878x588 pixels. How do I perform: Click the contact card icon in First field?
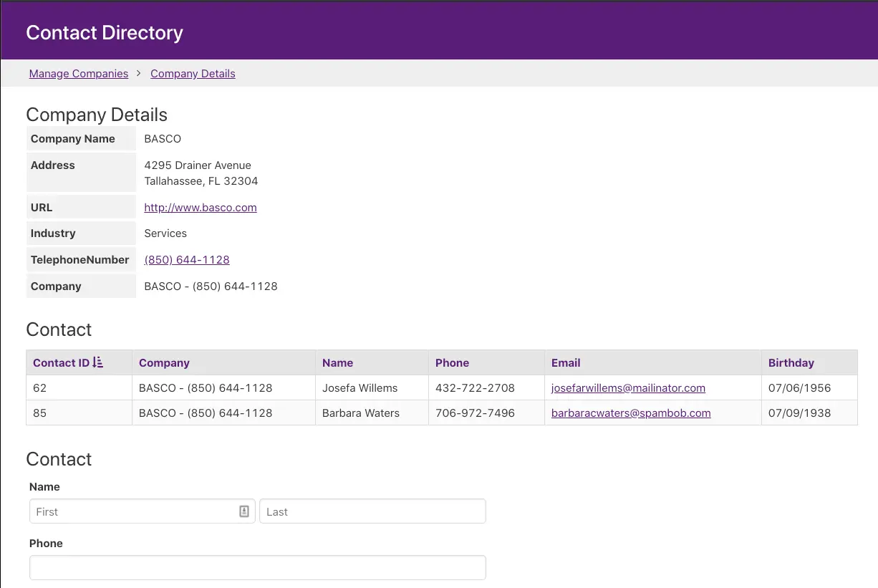tap(243, 511)
